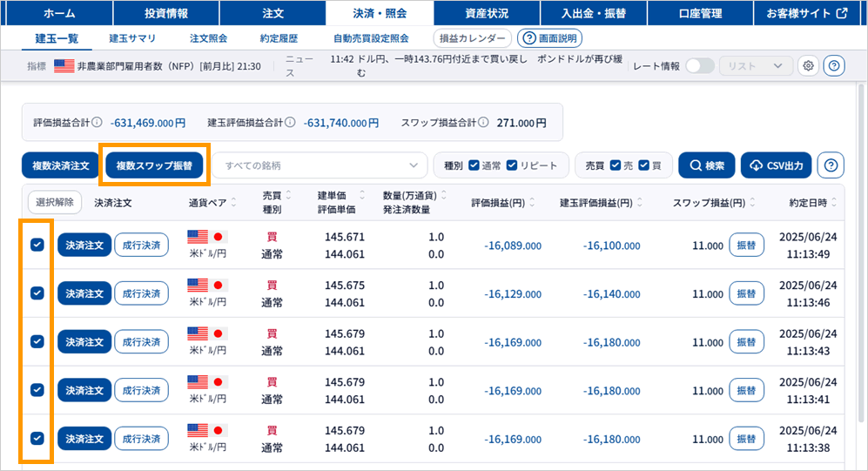
Task: Uncheck the 売 filter checkbox
Action: (615, 165)
